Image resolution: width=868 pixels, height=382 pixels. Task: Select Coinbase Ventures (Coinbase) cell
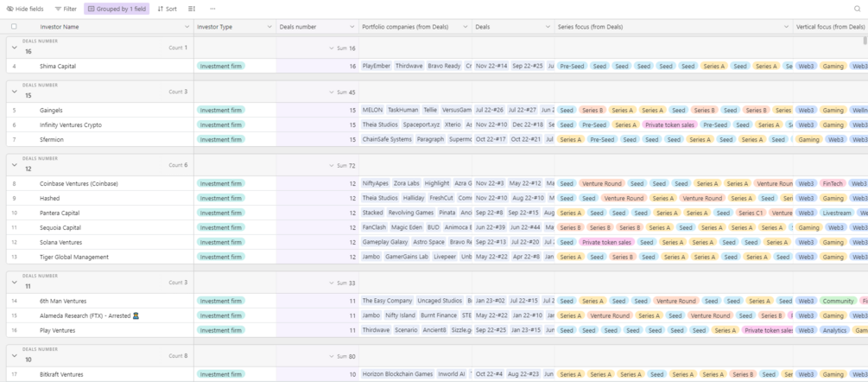tap(79, 183)
